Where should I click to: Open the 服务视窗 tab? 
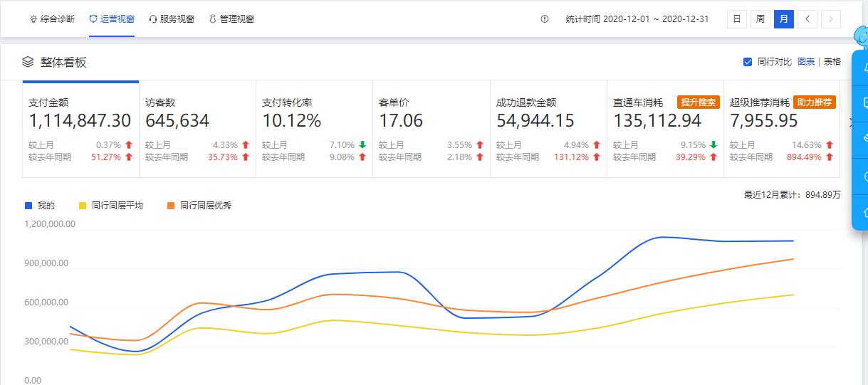(172, 19)
